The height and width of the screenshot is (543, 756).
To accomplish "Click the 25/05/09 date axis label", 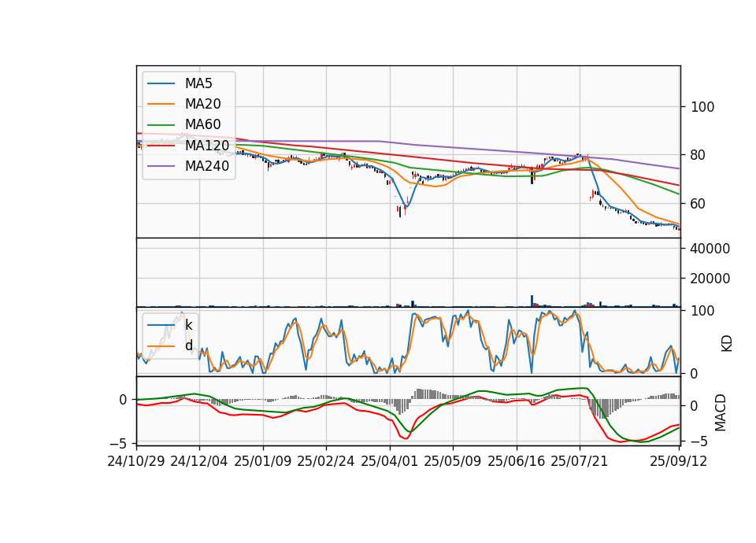I will coord(453,461).
